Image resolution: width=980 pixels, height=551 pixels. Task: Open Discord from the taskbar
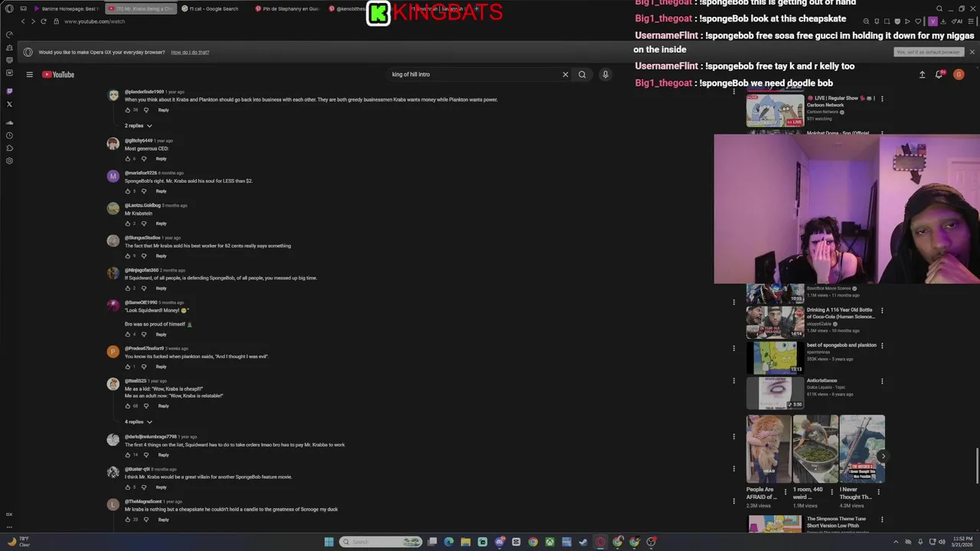pos(499,542)
